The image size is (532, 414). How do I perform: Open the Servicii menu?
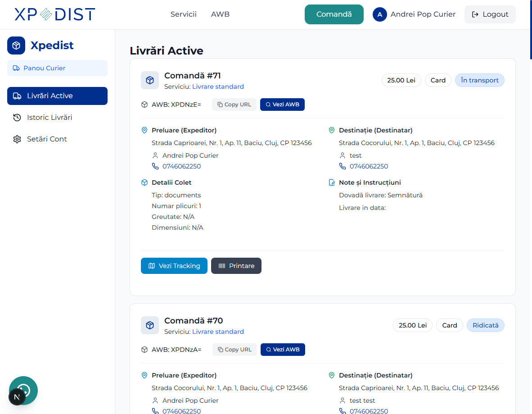pos(183,14)
